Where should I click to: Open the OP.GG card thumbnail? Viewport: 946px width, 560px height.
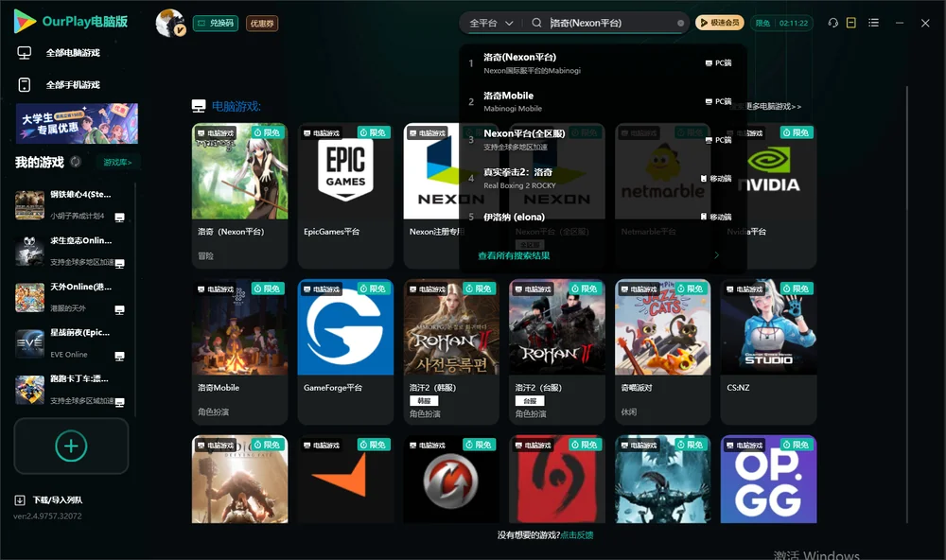768,480
